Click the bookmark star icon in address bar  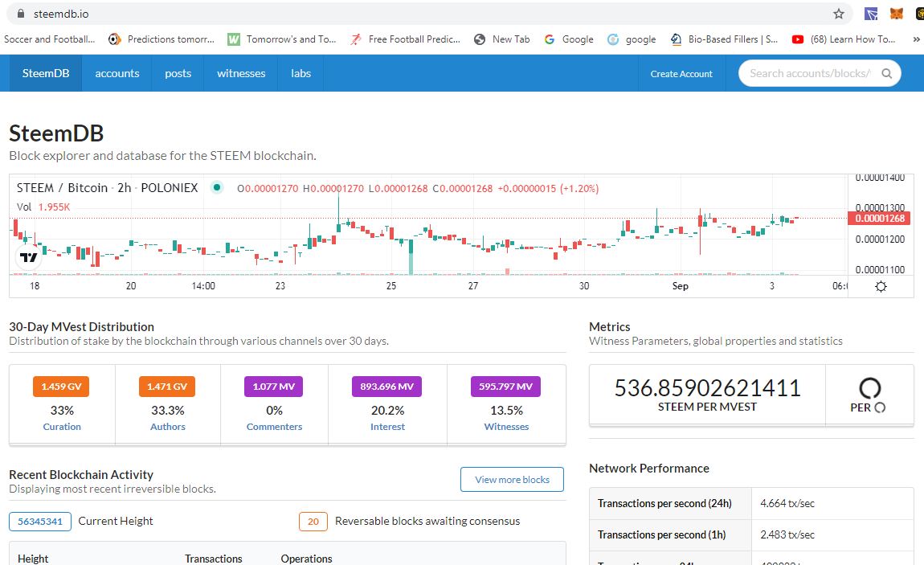839,14
